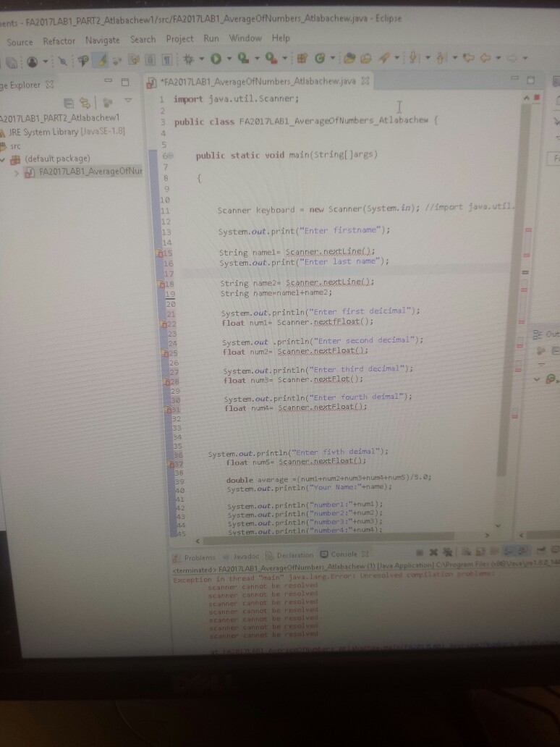Viewport: 560px width, 747px height.
Task: Collapse main method fold at line 6
Action: click(x=171, y=156)
